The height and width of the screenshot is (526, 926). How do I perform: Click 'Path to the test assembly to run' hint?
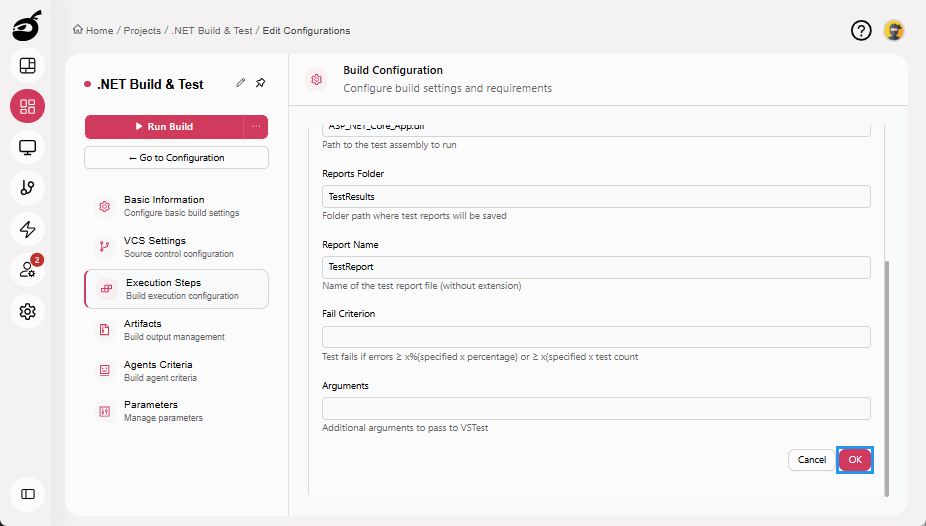pos(389,145)
